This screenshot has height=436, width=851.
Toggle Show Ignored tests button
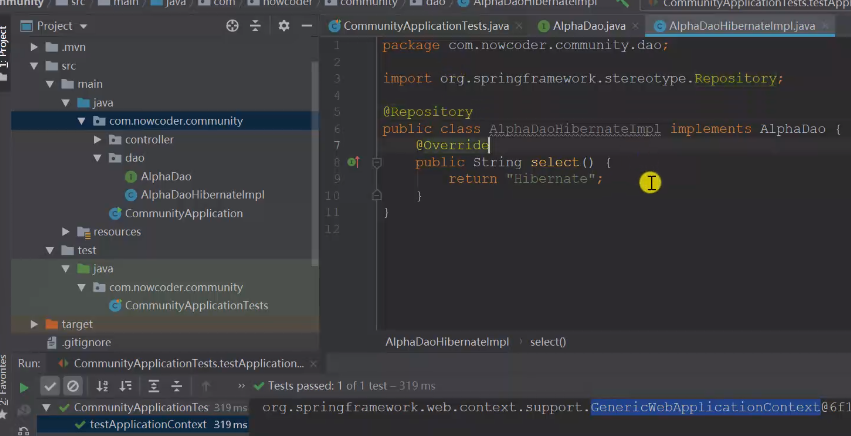click(73, 387)
